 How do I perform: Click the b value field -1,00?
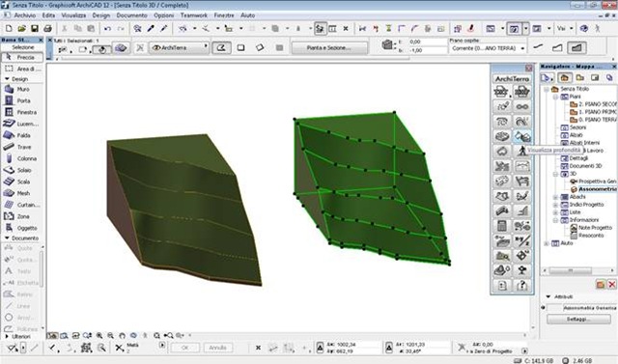point(427,50)
